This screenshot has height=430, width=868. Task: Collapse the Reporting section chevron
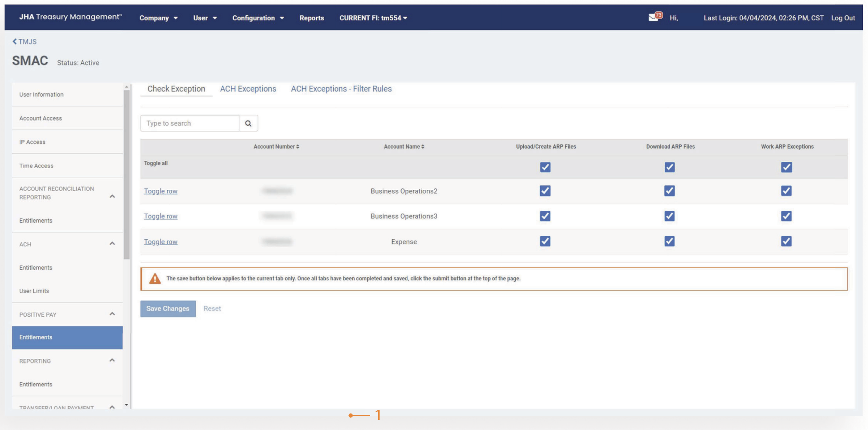click(x=112, y=360)
